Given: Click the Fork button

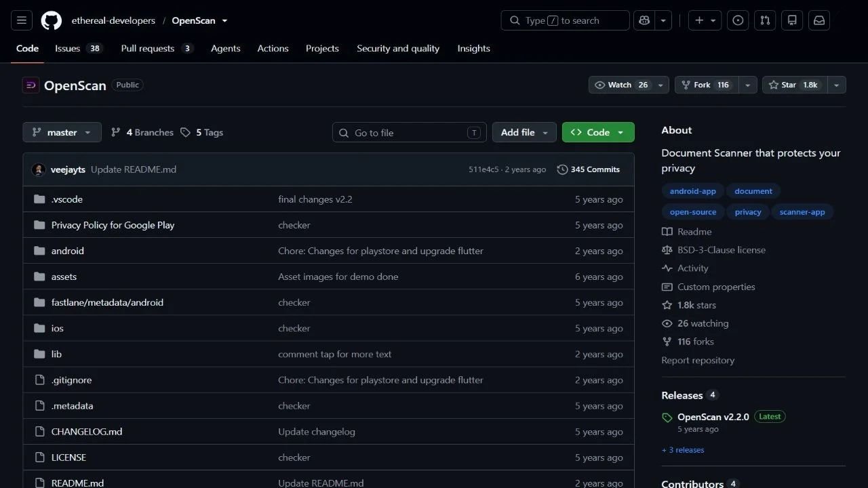Looking at the screenshot, I should pos(706,85).
